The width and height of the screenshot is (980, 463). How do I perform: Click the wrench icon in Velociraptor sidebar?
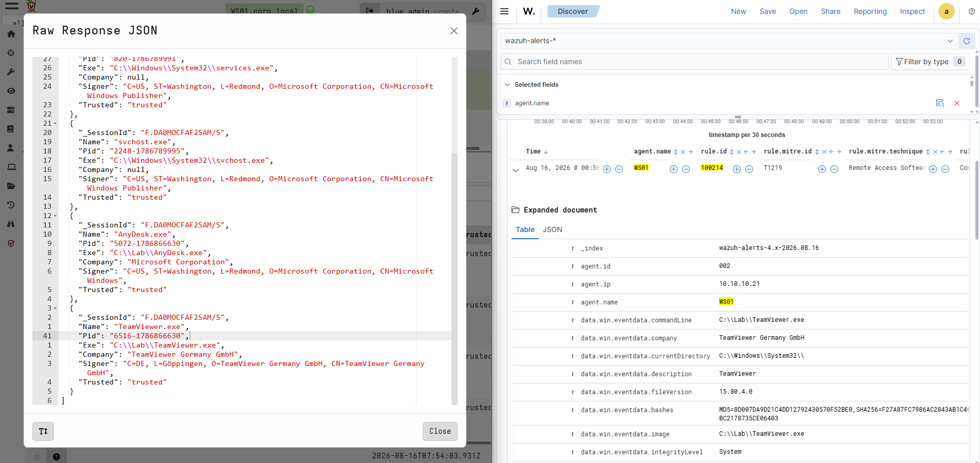tap(11, 72)
